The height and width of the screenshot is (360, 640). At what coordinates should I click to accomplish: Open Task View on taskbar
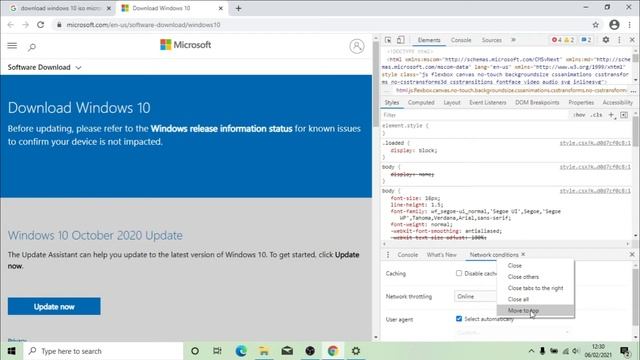[218, 351]
